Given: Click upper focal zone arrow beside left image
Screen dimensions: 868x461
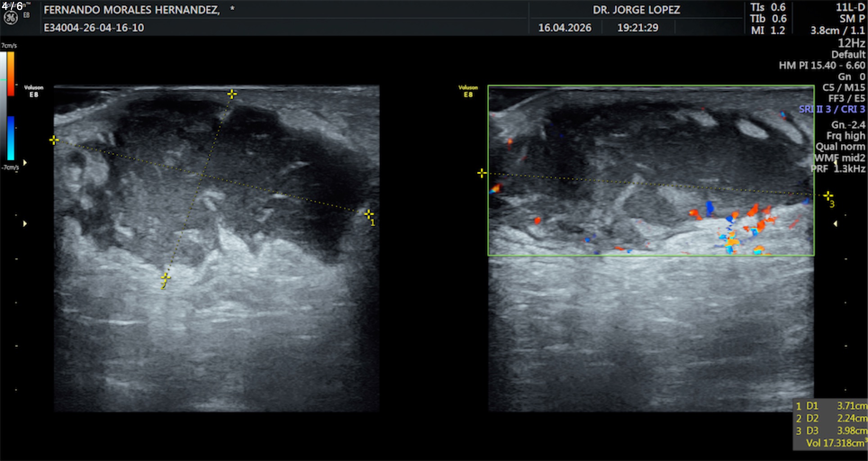Looking at the screenshot, I should pyautogui.click(x=25, y=163).
